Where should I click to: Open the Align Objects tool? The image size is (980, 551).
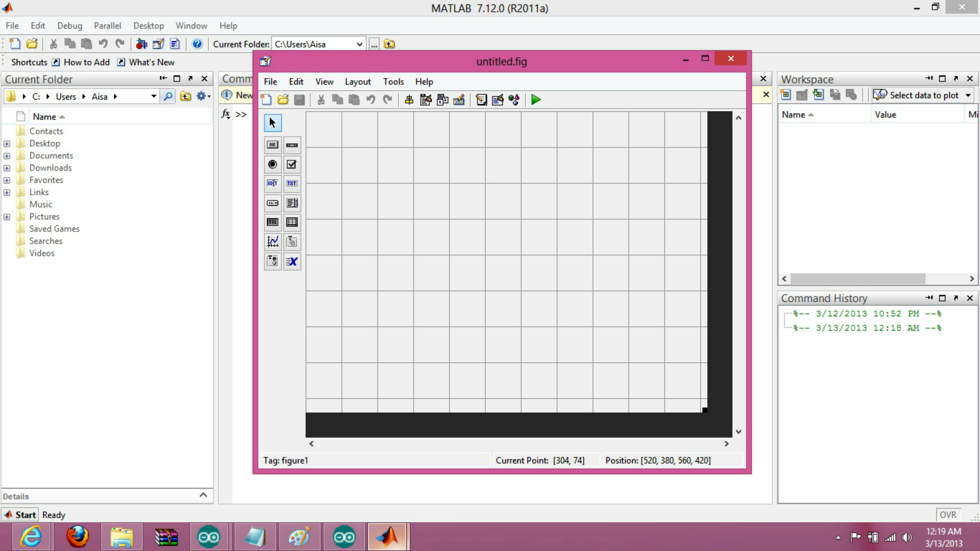pyautogui.click(x=409, y=100)
